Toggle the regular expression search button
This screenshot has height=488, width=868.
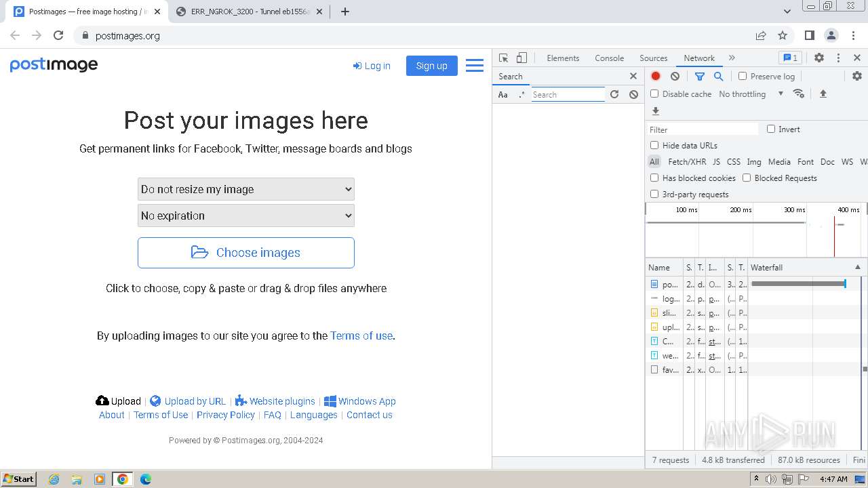[521, 95]
